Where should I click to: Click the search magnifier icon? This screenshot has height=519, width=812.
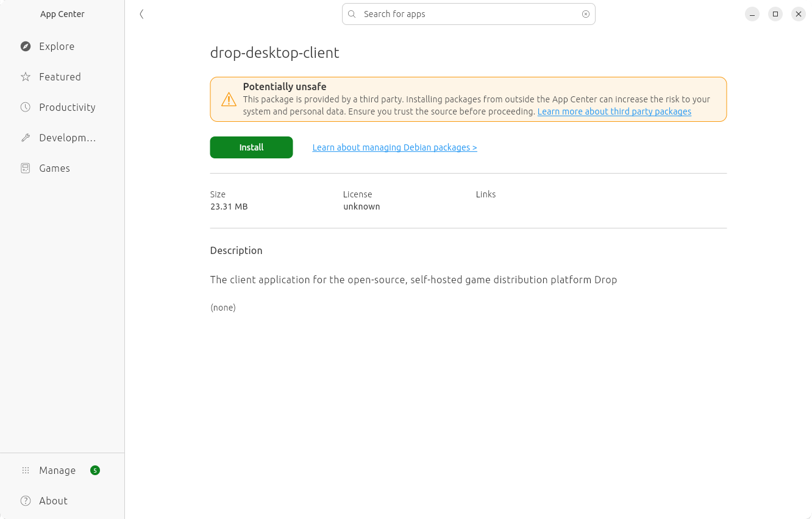(x=352, y=13)
